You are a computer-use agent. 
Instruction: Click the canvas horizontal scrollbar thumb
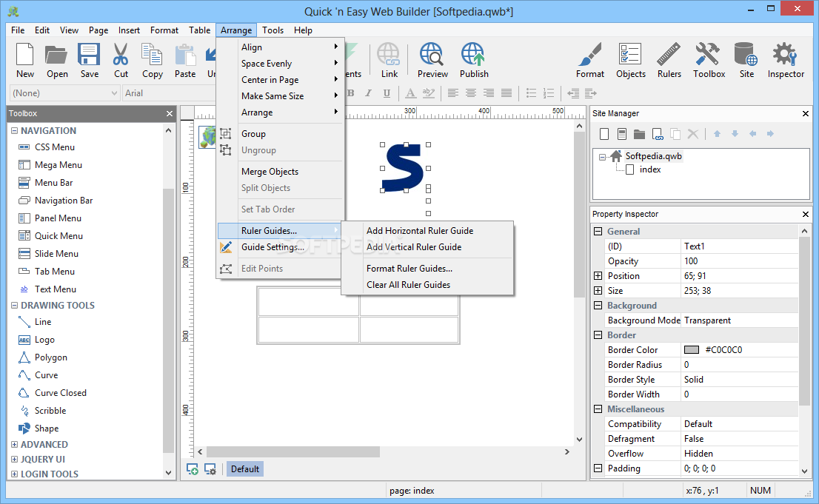tap(293, 451)
